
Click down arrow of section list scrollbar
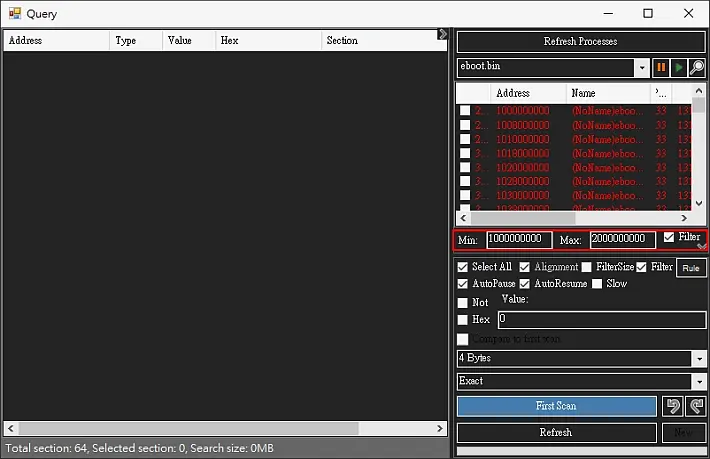699,203
